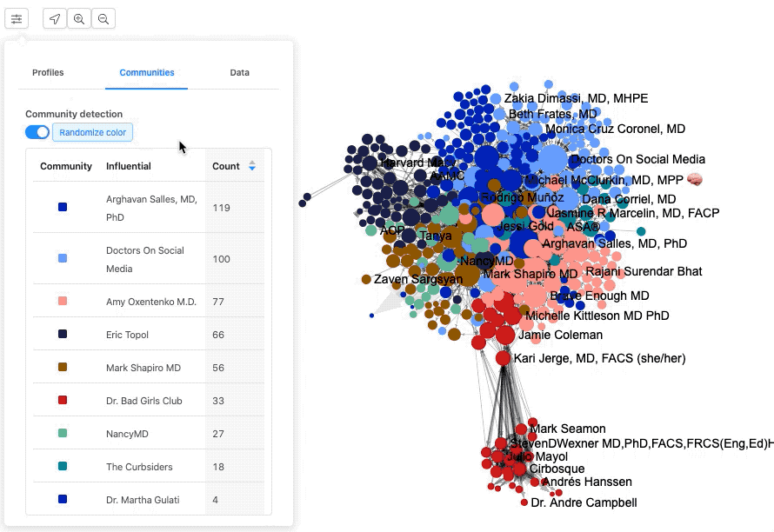Select the Amy Oxentenko M.D. table entry
This screenshot has width=774, height=532.
(151, 302)
